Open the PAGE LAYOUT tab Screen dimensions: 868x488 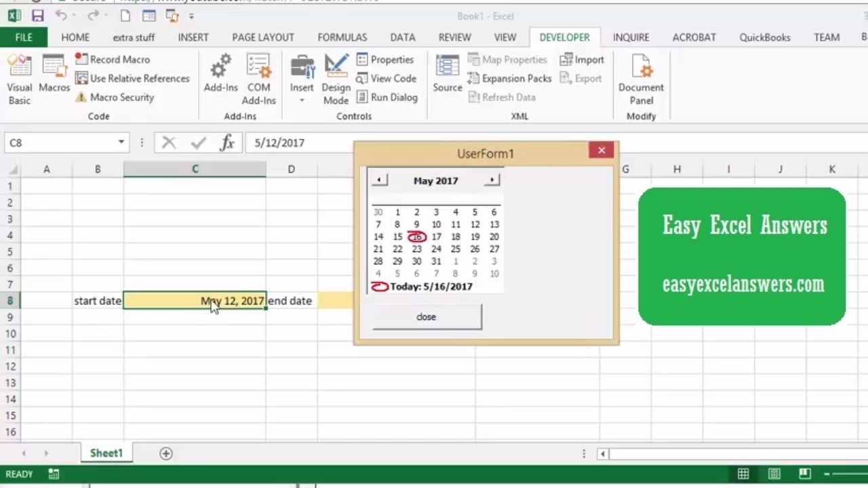[x=263, y=37]
